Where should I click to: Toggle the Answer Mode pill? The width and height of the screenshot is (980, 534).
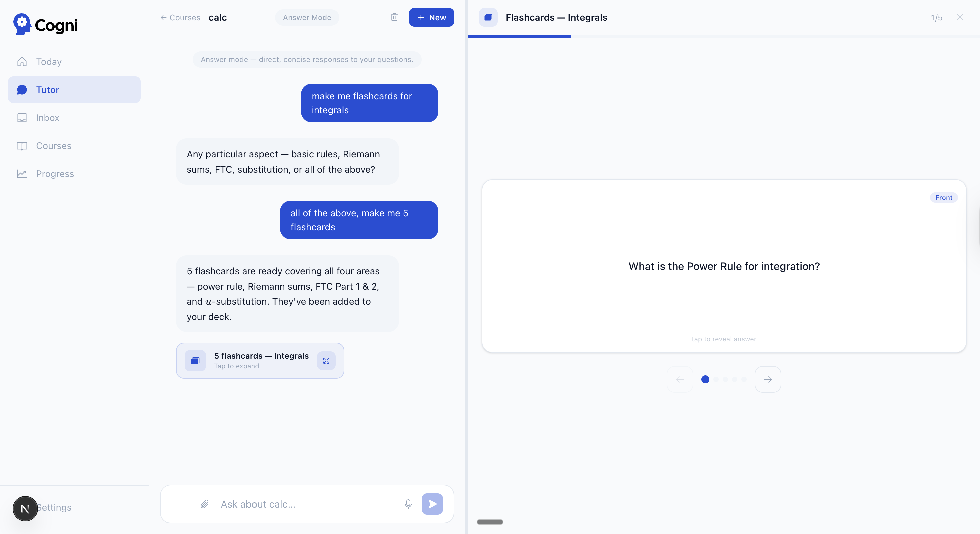[307, 17]
